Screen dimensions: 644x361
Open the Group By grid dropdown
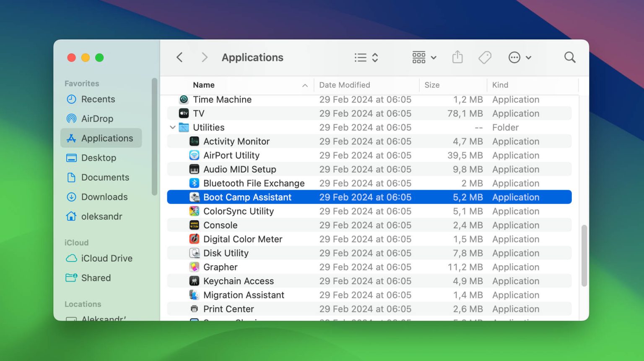click(424, 58)
